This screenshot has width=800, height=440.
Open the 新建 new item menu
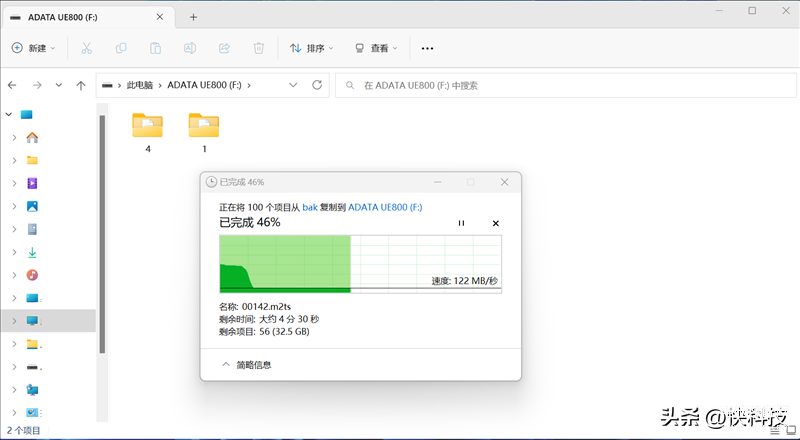click(x=33, y=48)
